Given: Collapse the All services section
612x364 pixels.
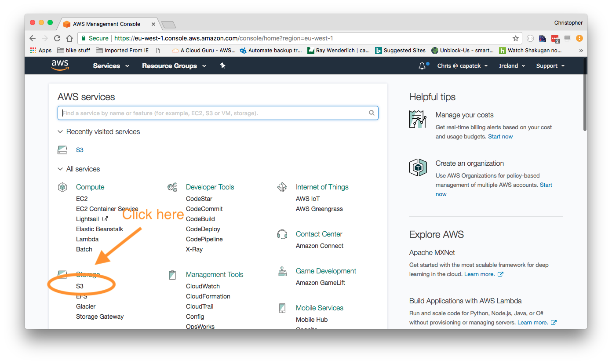Looking at the screenshot, I should [60, 169].
